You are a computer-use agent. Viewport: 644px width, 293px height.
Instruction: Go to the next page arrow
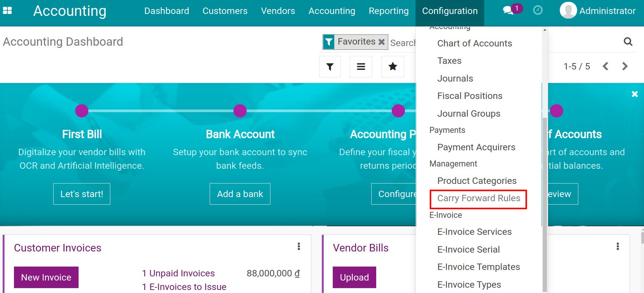coord(625,66)
